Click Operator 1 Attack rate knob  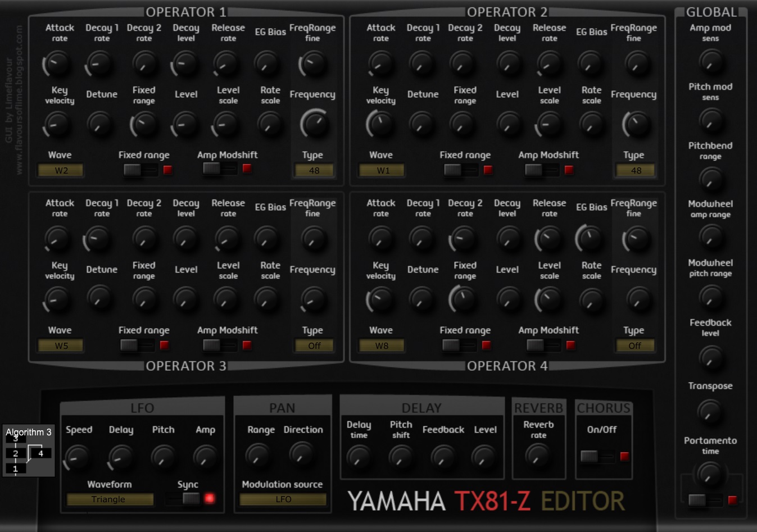click(57, 64)
